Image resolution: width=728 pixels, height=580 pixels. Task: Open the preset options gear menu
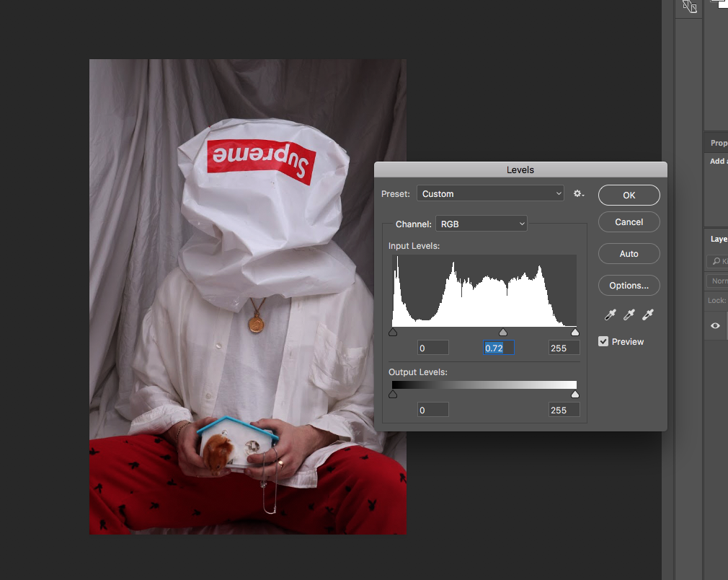click(578, 194)
